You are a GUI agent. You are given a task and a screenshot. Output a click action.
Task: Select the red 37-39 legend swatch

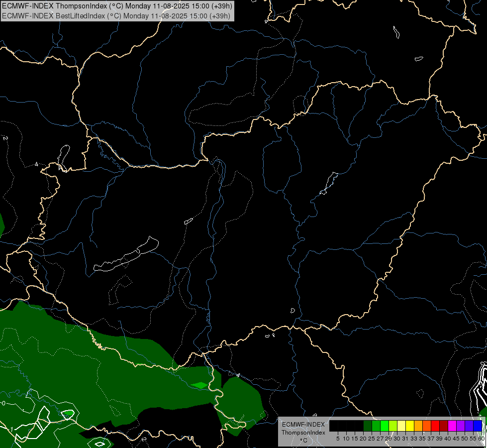(435, 426)
